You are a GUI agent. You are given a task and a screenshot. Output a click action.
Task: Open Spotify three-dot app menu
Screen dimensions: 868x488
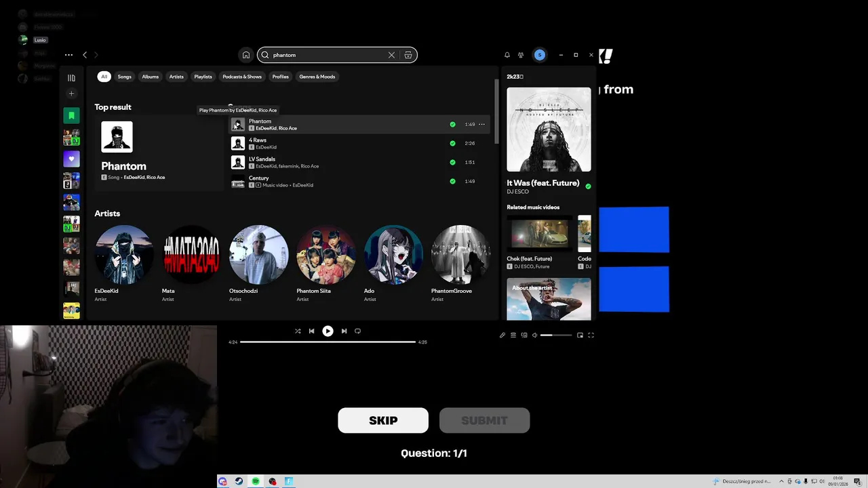click(x=68, y=55)
